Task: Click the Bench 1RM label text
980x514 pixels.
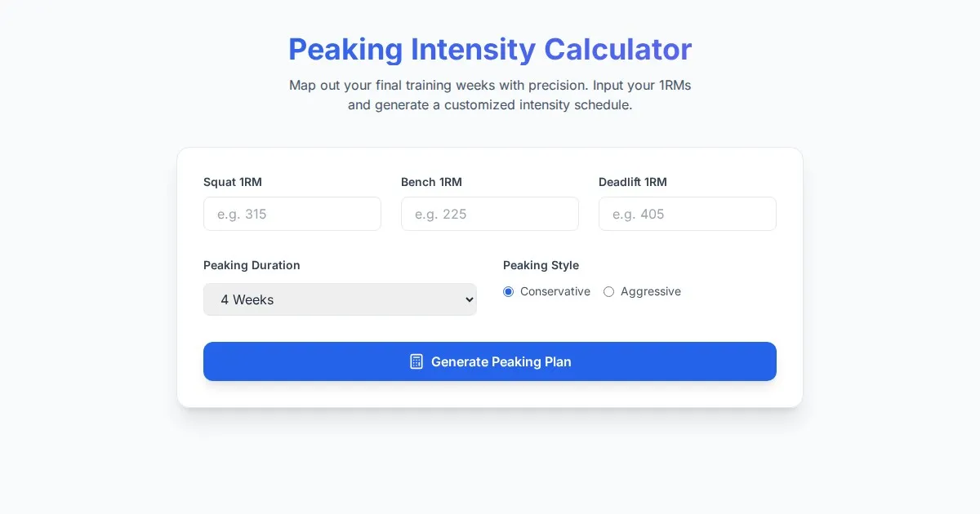Action: pyautogui.click(x=431, y=182)
